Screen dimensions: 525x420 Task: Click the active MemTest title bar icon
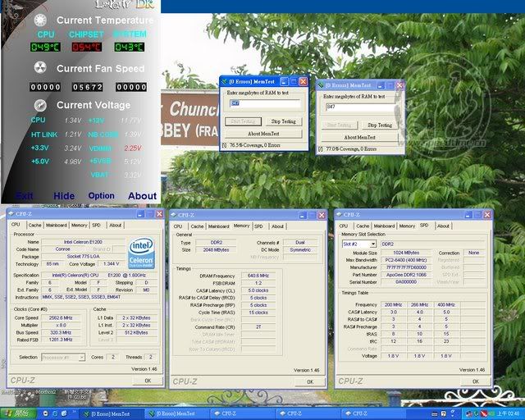tap(224, 81)
